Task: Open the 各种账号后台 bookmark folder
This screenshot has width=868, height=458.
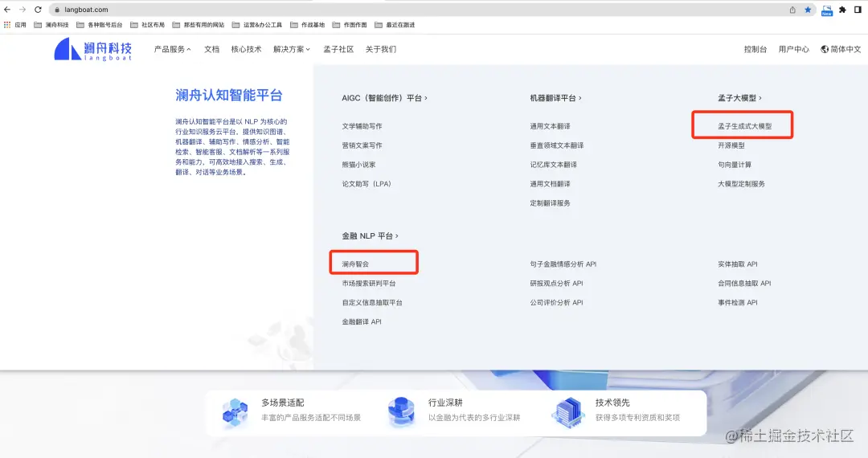Action: click(99, 25)
